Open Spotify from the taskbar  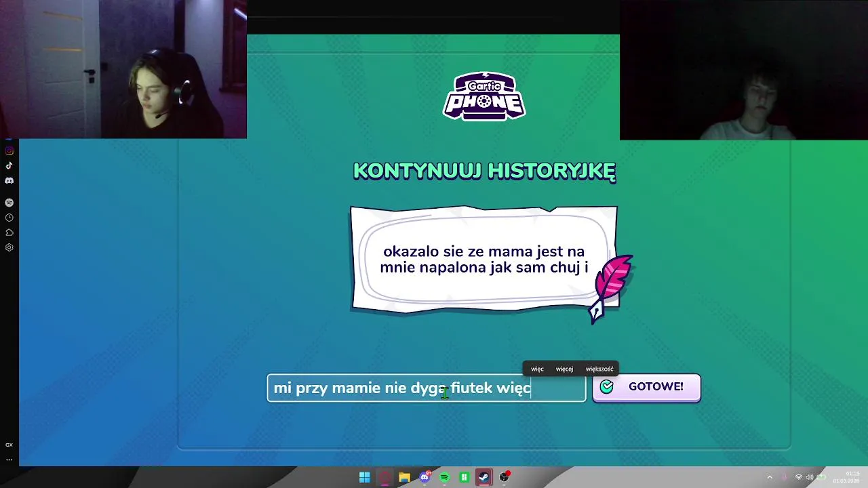444,477
